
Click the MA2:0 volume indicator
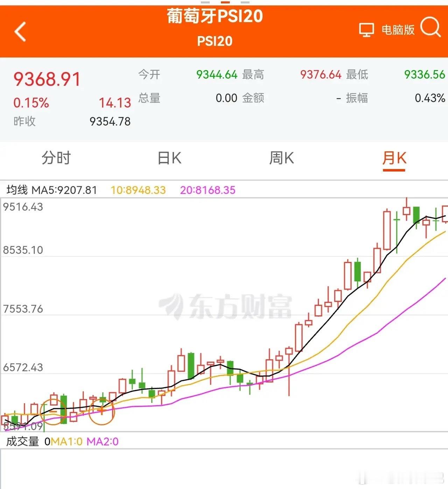click(x=103, y=441)
